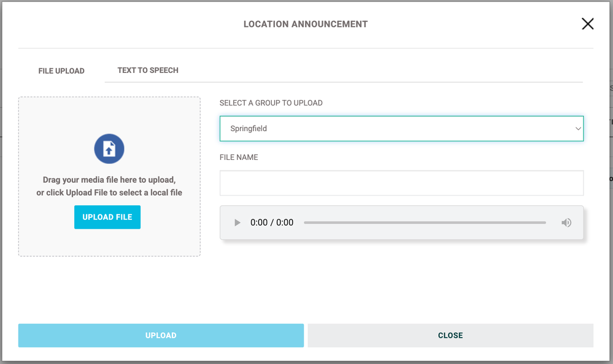Screen dimensions: 613x364
Task: Click the blue upload file icon
Action: [x=109, y=149]
